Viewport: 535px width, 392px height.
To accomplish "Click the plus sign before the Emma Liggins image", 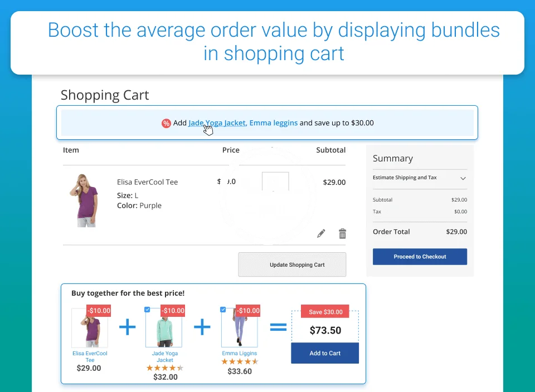I will [202, 327].
